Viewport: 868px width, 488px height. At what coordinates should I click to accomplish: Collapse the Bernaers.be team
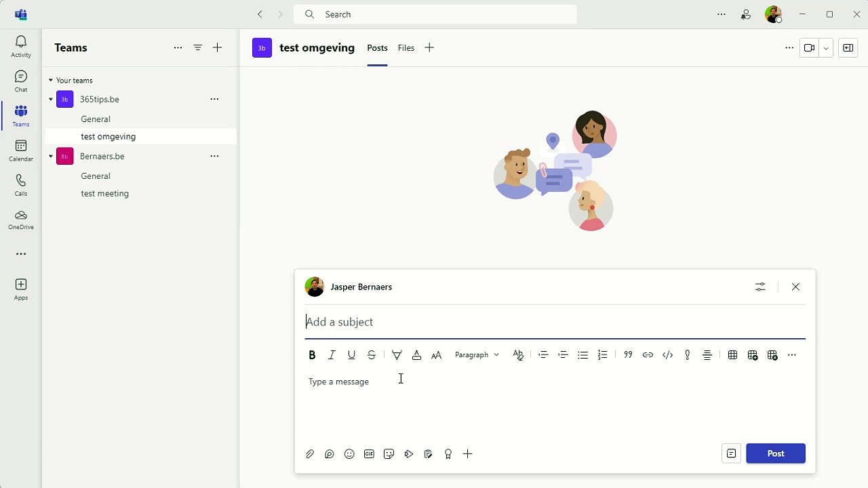coord(51,156)
